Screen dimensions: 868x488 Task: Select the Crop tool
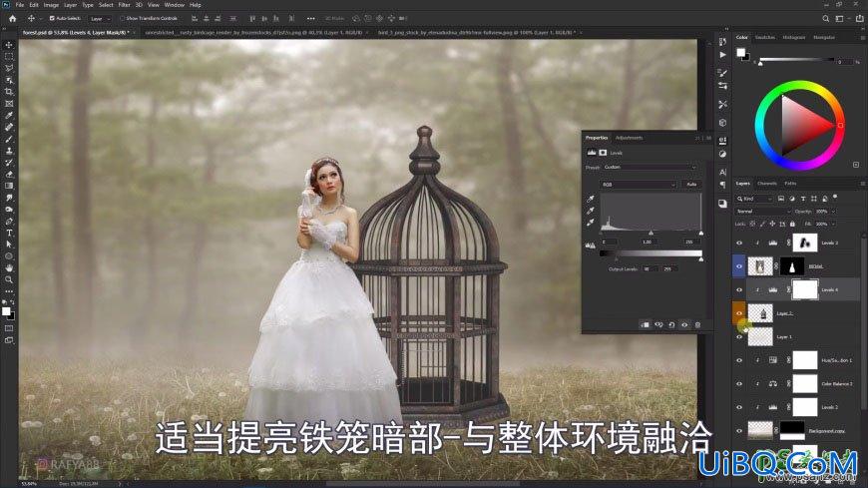[9, 92]
